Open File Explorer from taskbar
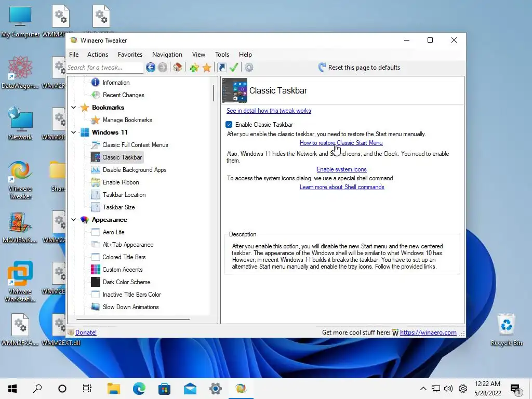This screenshot has width=532, height=399. 114,389
